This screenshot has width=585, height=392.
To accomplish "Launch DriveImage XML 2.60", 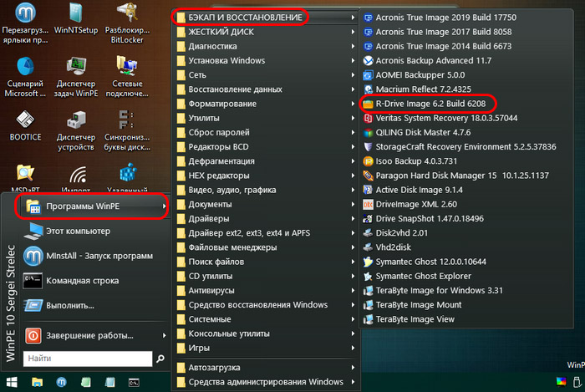I will [410, 204].
